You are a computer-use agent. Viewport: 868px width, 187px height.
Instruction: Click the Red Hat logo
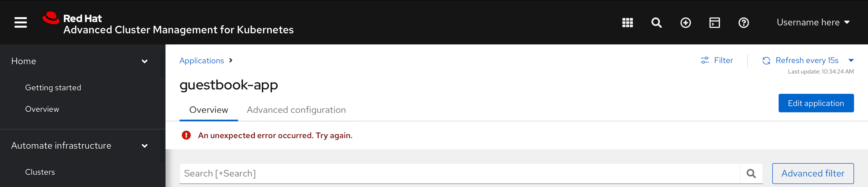(x=51, y=18)
